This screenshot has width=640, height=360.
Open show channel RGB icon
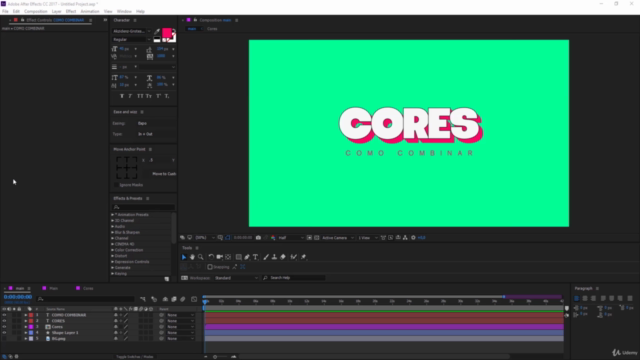(x=273, y=238)
